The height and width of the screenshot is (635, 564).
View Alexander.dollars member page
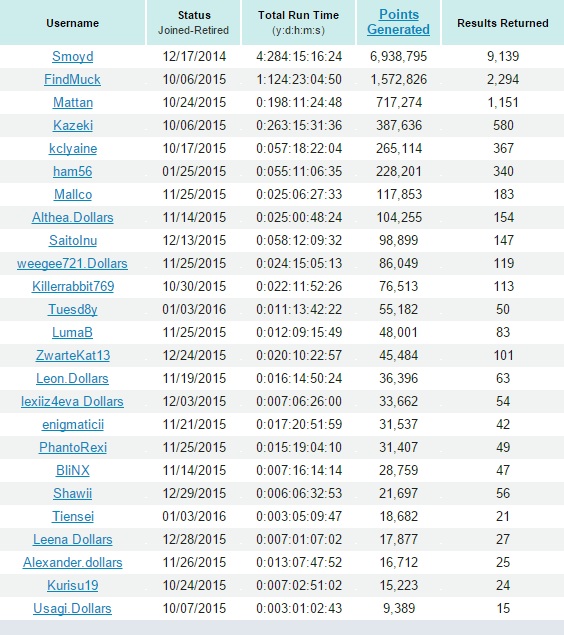coord(72,563)
